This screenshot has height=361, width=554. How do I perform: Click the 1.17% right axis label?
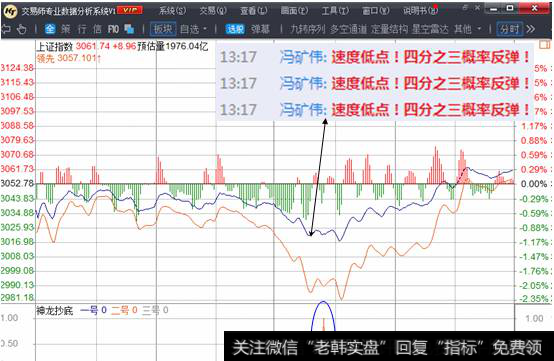point(534,126)
